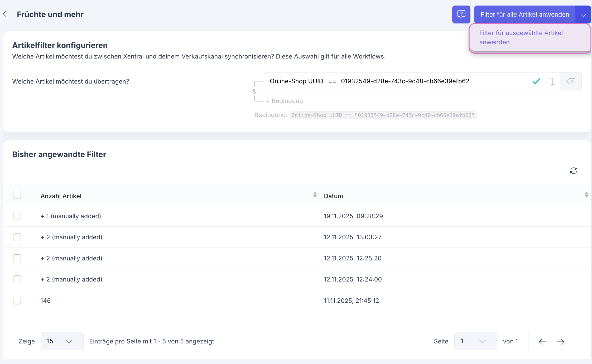592x364 pixels.
Task: Choose Filter für ausgewählte Artikel anwenden
Action: (521, 38)
